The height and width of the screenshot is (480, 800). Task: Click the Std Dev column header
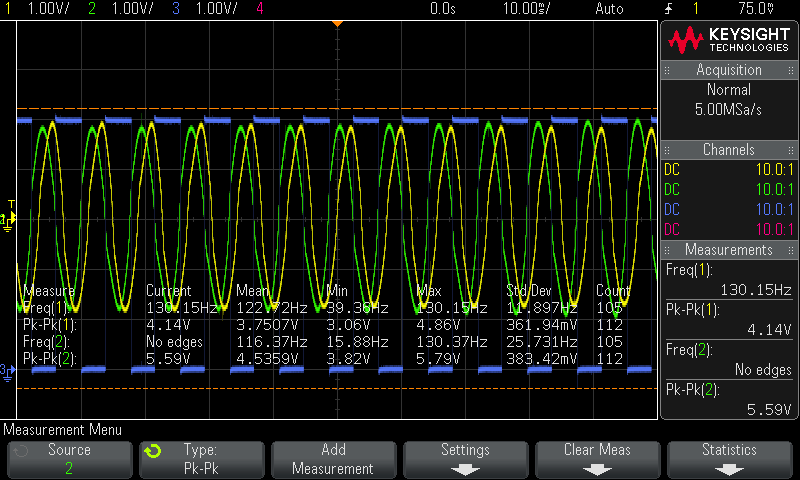click(529, 291)
